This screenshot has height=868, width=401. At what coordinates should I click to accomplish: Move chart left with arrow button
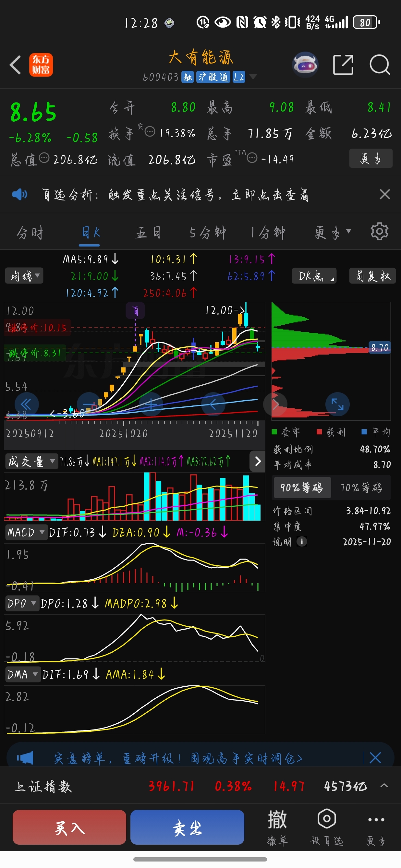[x=213, y=404]
